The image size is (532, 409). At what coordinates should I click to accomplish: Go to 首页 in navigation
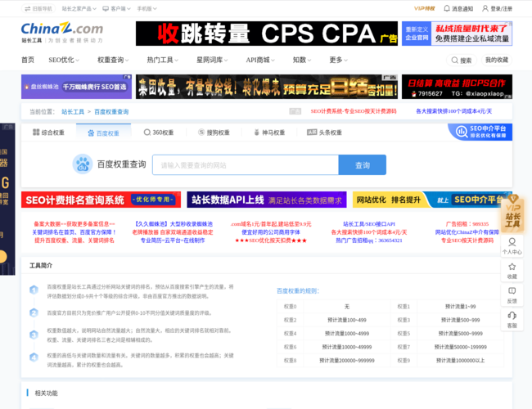tap(28, 60)
